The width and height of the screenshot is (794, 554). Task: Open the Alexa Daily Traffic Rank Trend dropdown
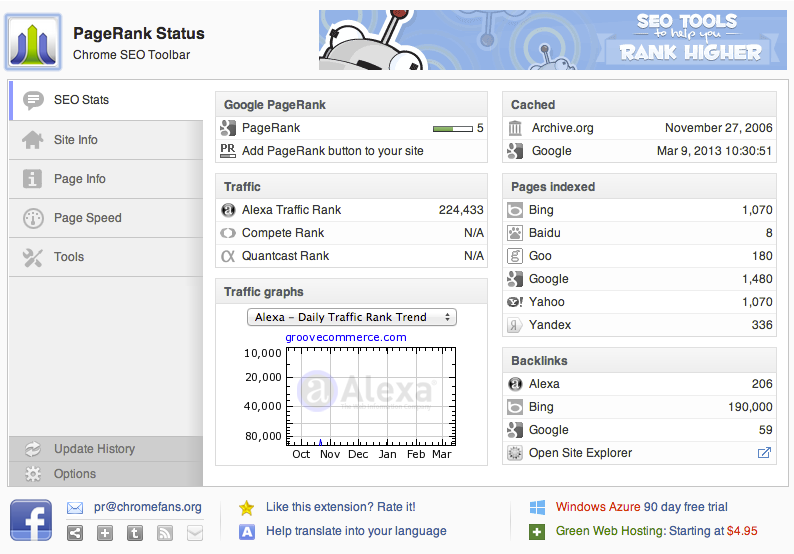352,317
